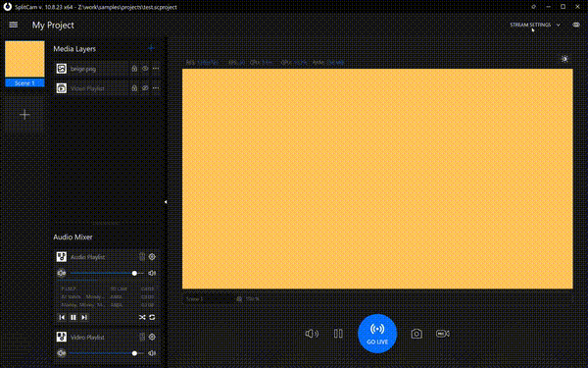Viewport: 588px width, 368px height.
Task: Pause the preview output
Action: coord(338,334)
